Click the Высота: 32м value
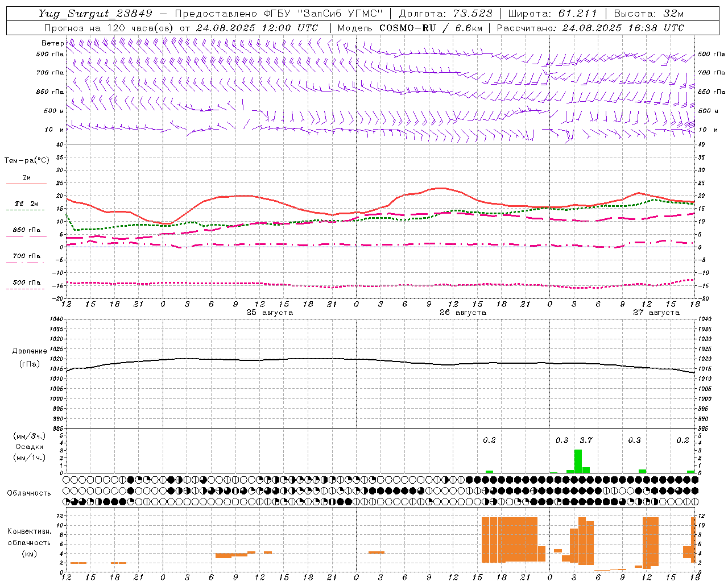 tap(649, 14)
